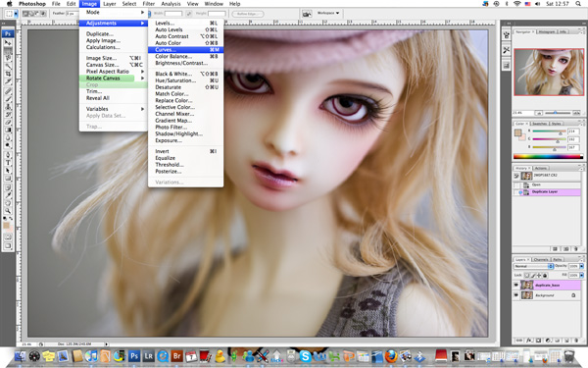Select the Eraser tool
588x368 pixels.
pyautogui.click(x=8, y=122)
